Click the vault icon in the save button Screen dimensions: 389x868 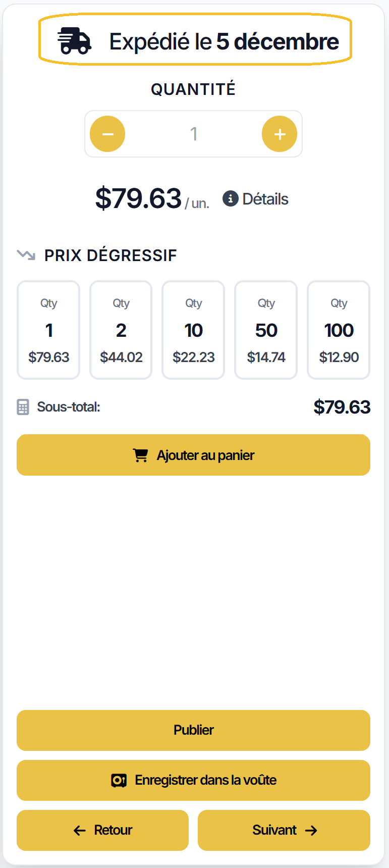click(119, 780)
